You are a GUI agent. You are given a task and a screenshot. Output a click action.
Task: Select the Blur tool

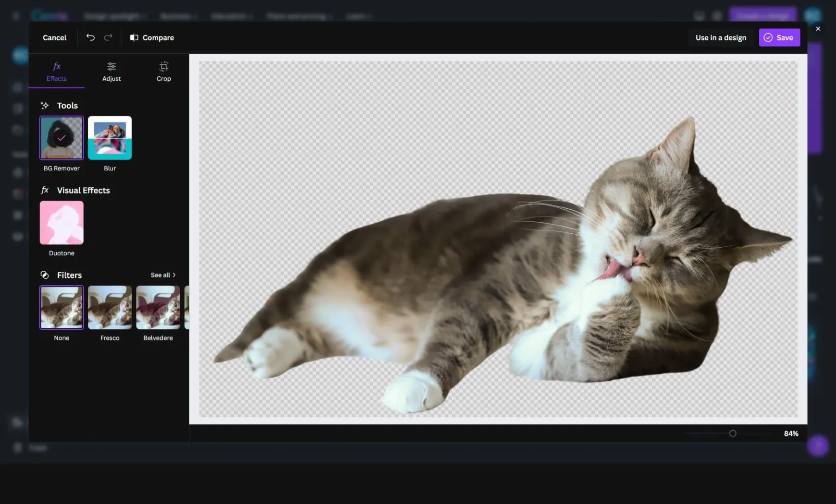pyautogui.click(x=110, y=138)
